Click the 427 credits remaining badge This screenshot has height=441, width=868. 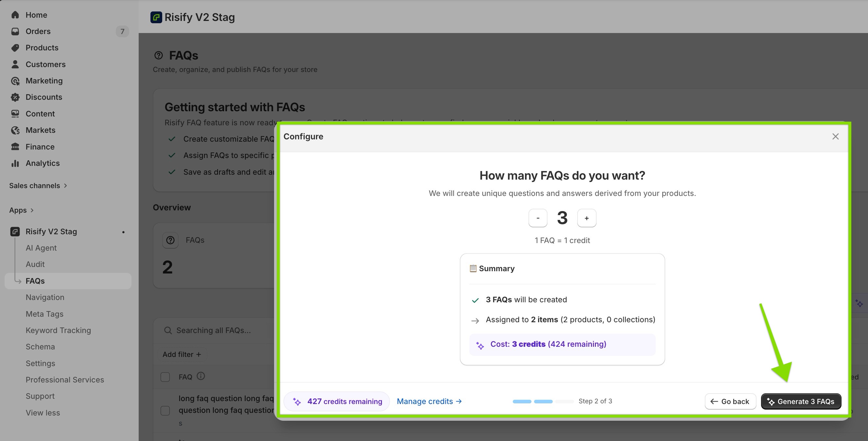click(x=337, y=401)
